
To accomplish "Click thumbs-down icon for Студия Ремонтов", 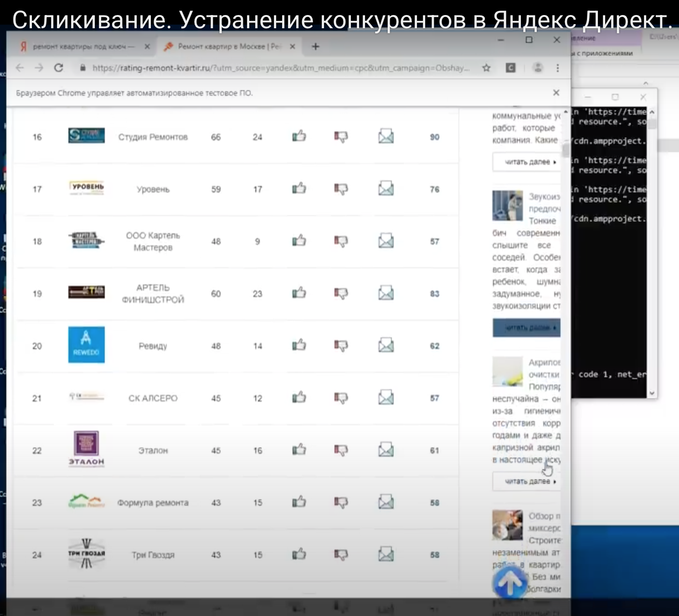I will coord(341,137).
